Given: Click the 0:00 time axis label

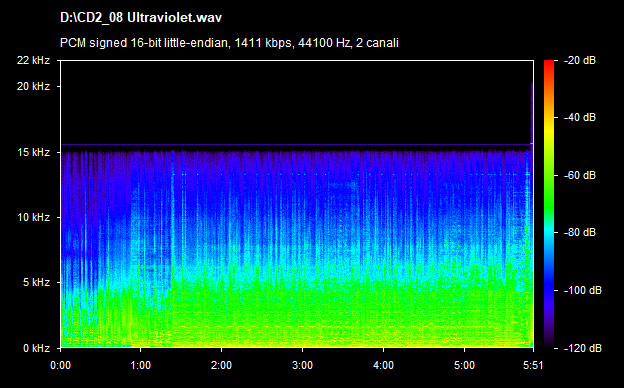Looking at the screenshot, I should point(60,365).
